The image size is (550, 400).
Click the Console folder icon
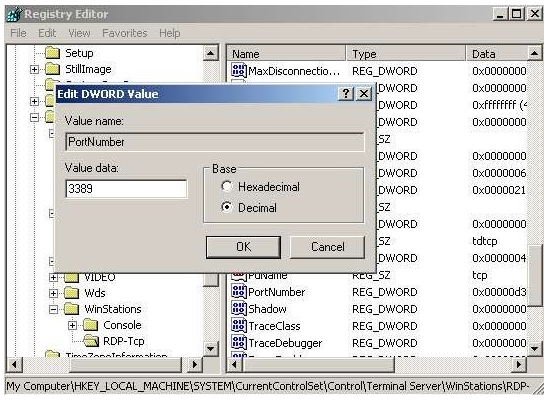pyautogui.click(x=91, y=325)
